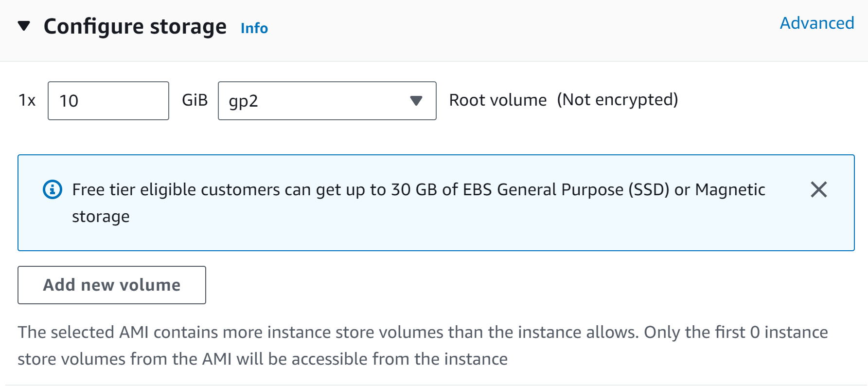Click the info circle icon in the banner

[x=53, y=189]
